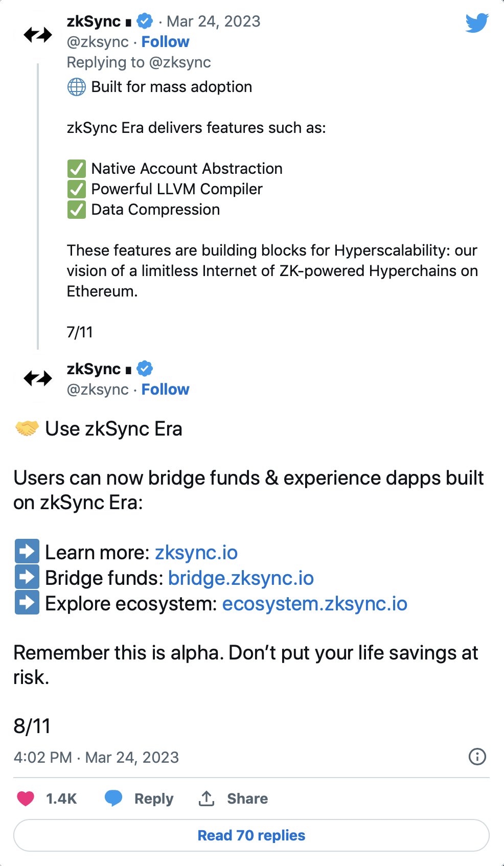Click the Reply text label
504x866 pixels.
pyautogui.click(x=154, y=799)
